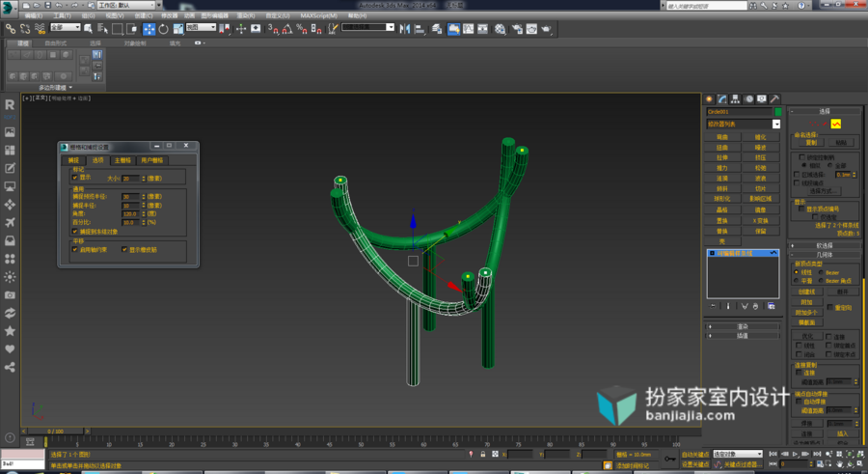Expand the 渲染 rollout
Screen dimensions: 868x474
click(743, 326)
